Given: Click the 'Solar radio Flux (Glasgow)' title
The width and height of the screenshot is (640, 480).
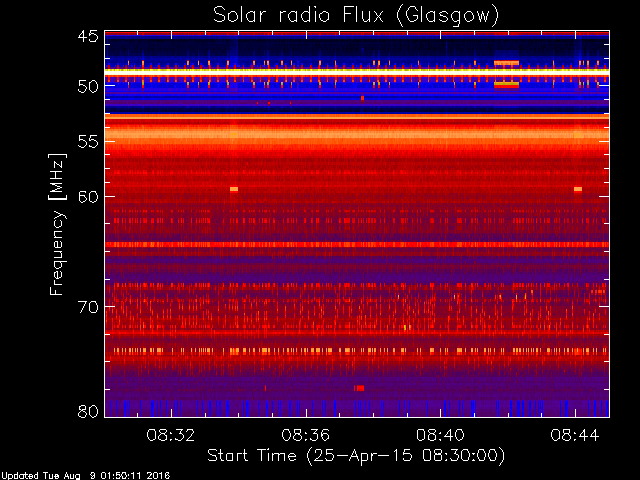Looking at the screenshot, I should coord(356,16).
